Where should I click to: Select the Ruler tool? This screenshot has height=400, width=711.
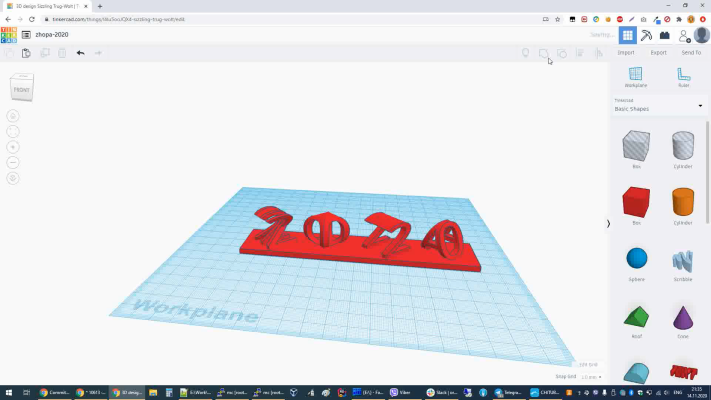[x=684, y=77]
